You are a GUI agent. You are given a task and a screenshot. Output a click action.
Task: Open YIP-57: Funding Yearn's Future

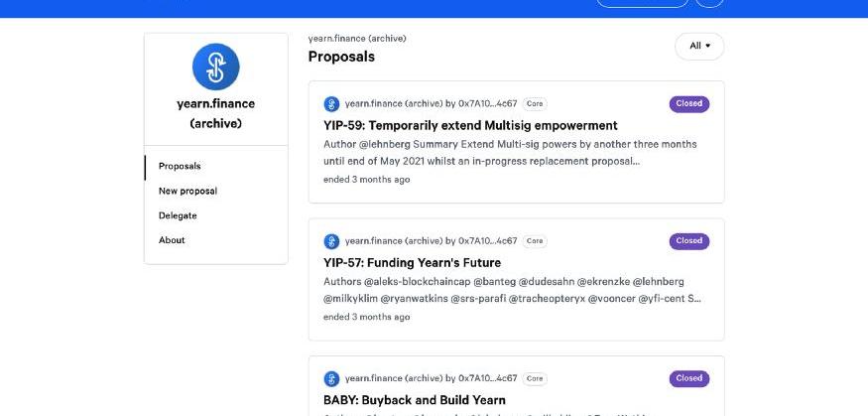412,263
